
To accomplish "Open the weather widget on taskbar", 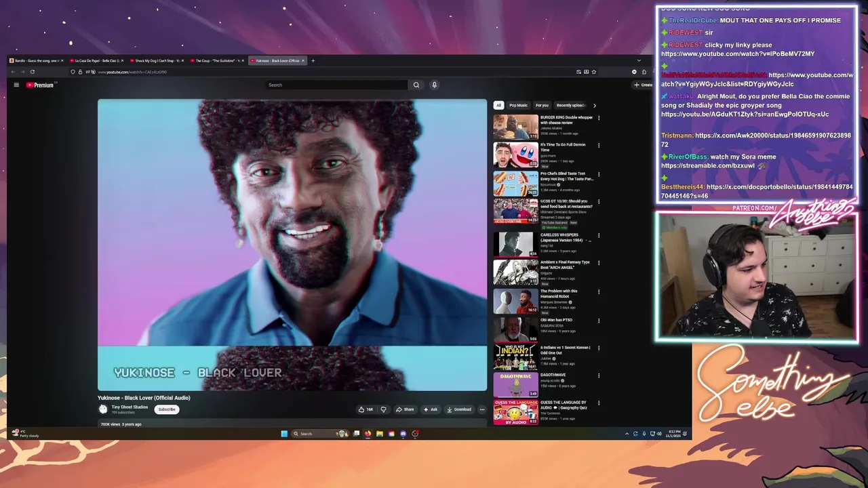I will coord(27,434).
